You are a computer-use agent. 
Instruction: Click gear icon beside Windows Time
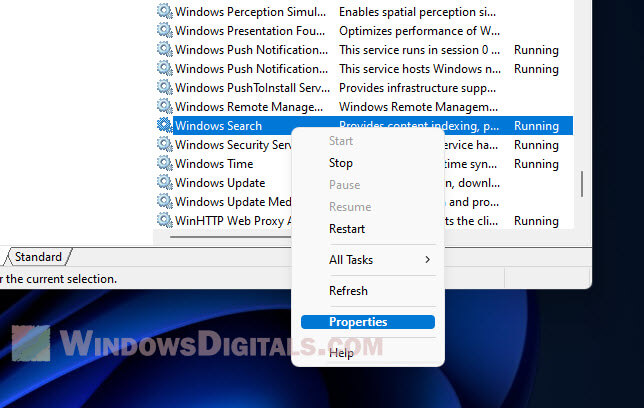(165, 163)
